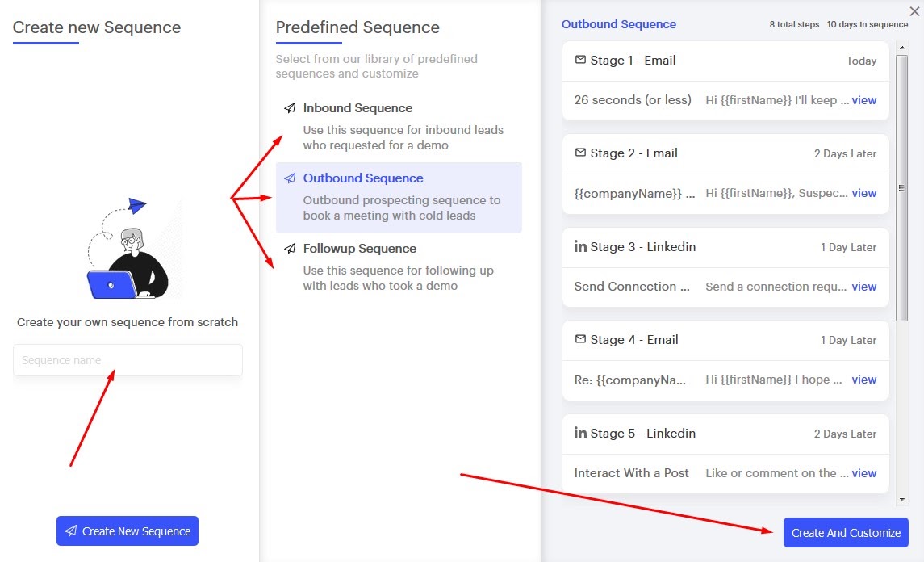Click the '26 seconds (or less)' subject

[633, 100]
